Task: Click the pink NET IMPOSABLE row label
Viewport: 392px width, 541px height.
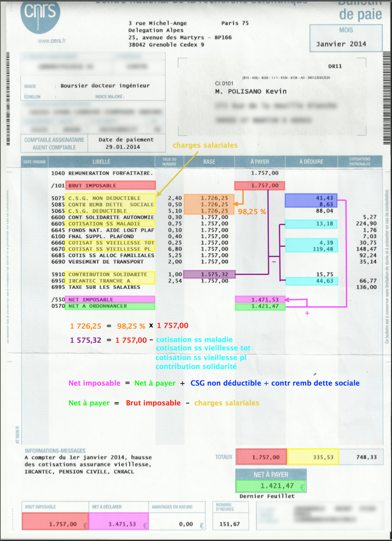Action: [x=110, y=300]
